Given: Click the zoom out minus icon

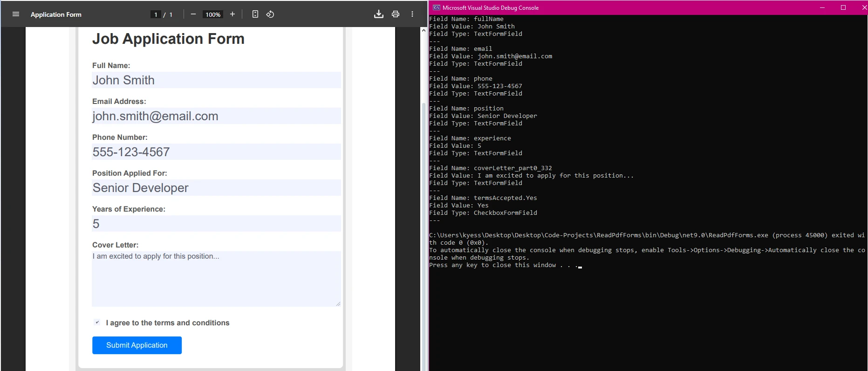Looking at the screenshot, I should click(x=193, y=14).
